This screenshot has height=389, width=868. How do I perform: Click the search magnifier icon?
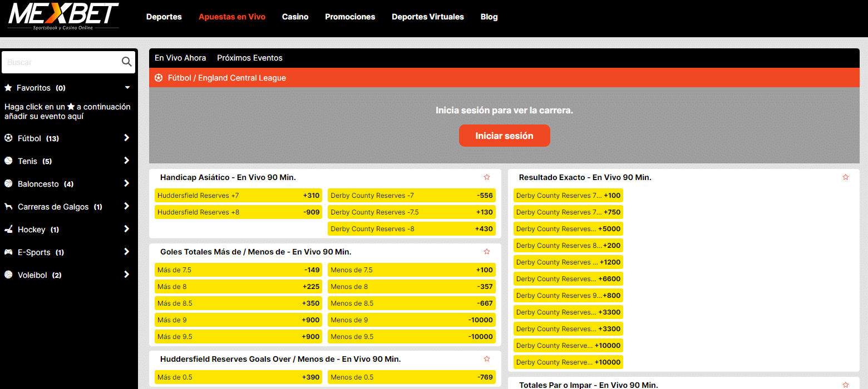pyautogui.click(x=126, y=62)
